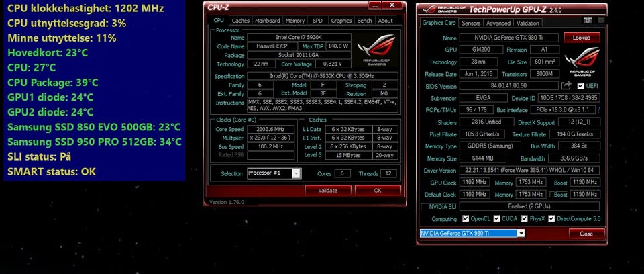
Task: Open the Processor #1 selection dropdown
Action: pyautogui.click(x=296, y=173)
